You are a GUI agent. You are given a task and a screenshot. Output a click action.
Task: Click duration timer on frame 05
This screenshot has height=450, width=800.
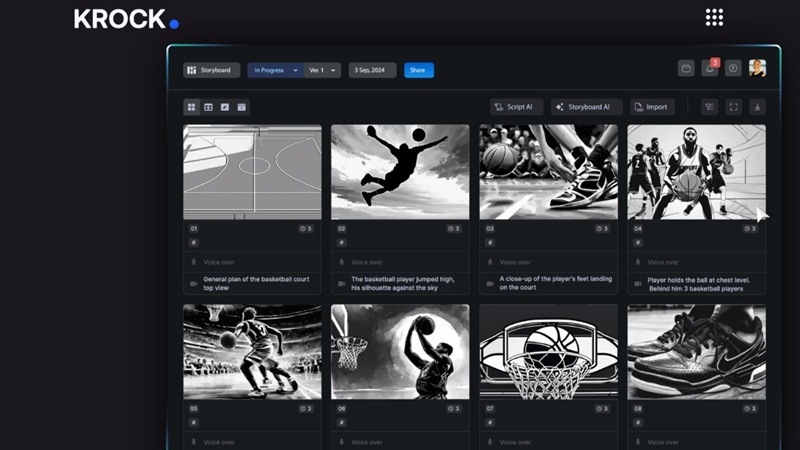[306, 408]
